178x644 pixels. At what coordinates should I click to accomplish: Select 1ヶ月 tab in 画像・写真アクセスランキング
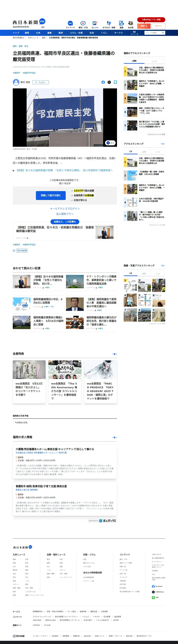click(158, 273)
